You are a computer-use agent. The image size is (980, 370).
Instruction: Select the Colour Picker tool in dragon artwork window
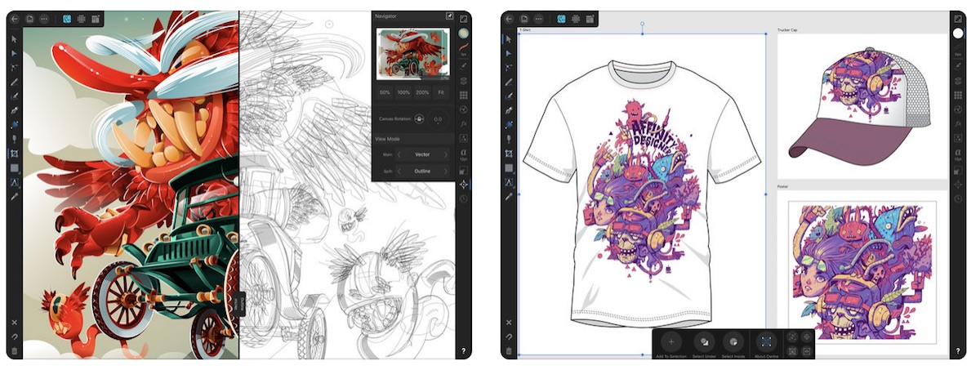tap(14, 196)
